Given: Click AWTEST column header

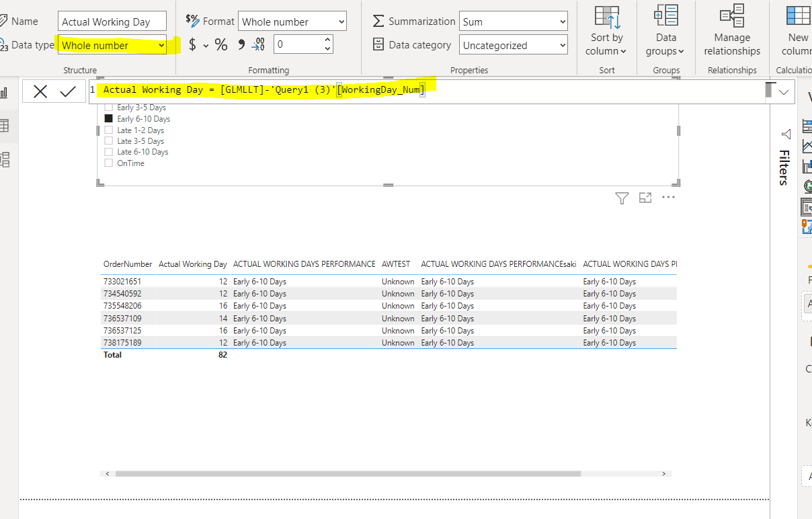Looking at the screenshot, I should 396,264.
